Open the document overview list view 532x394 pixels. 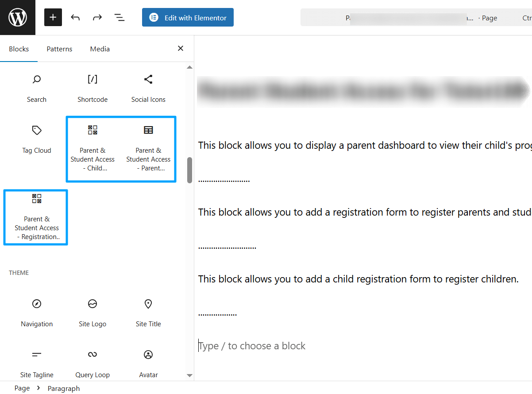(x=120, y=18)
